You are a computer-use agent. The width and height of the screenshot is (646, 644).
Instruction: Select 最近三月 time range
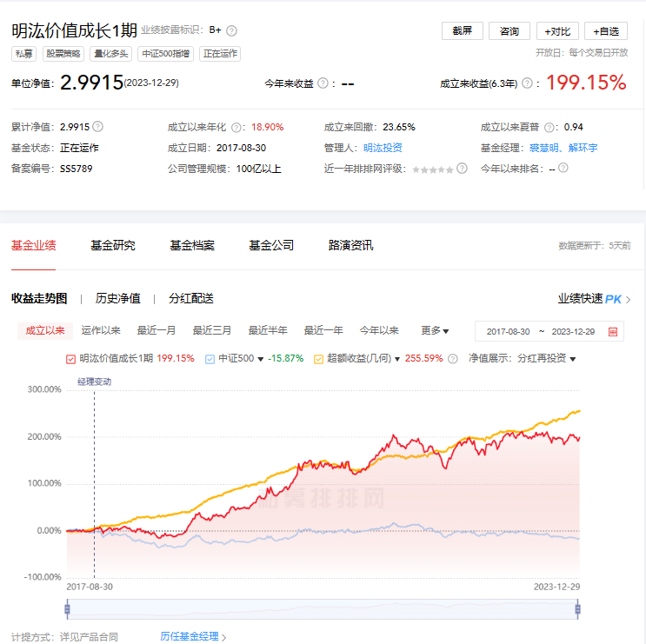click(212, 330)
